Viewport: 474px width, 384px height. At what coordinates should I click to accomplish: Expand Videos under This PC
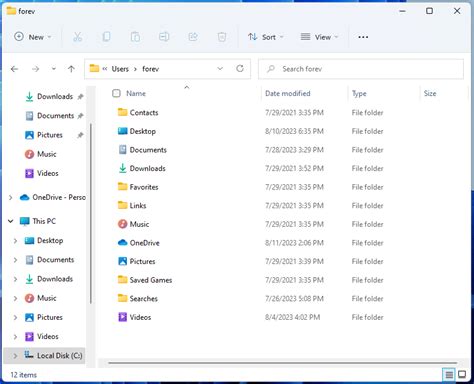(x=15, y=337)
